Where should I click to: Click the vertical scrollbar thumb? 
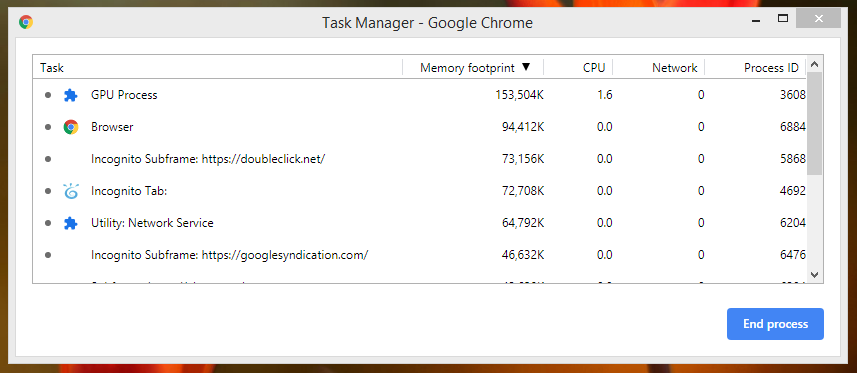814,124
